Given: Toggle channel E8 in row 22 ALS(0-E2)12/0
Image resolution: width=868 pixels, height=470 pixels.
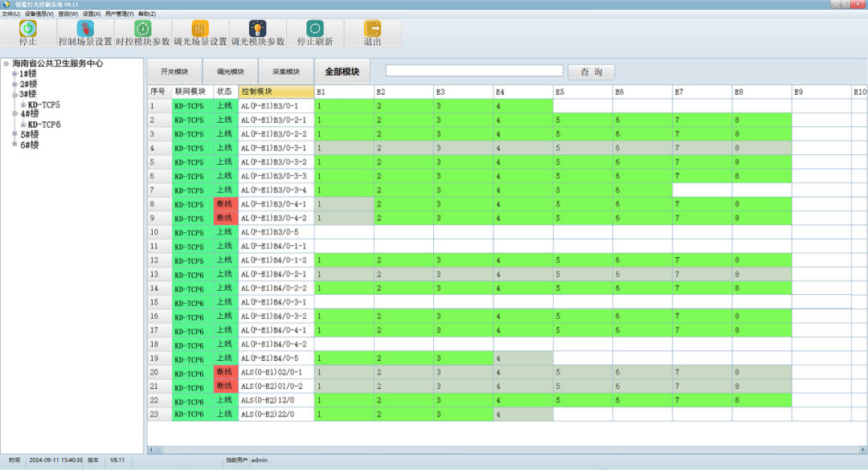Looking at the screenshot, I should point(761,400).
